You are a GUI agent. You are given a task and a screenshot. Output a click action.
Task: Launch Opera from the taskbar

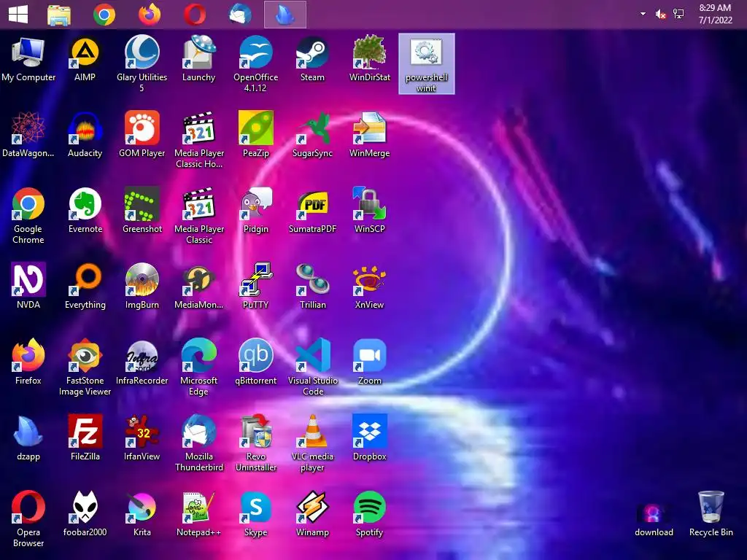(195, 15)
